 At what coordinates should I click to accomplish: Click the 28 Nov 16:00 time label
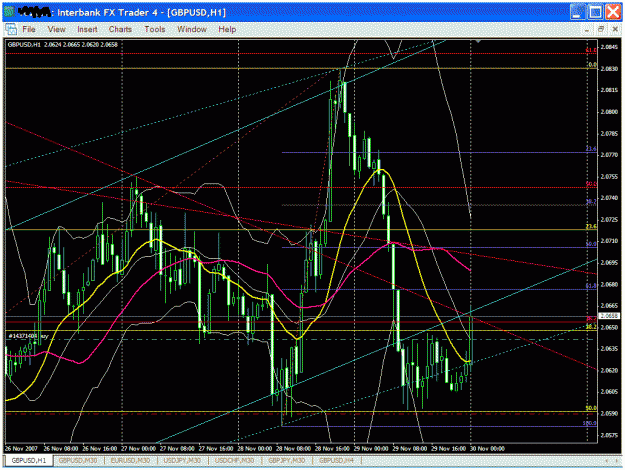click(x=332, y=448)
